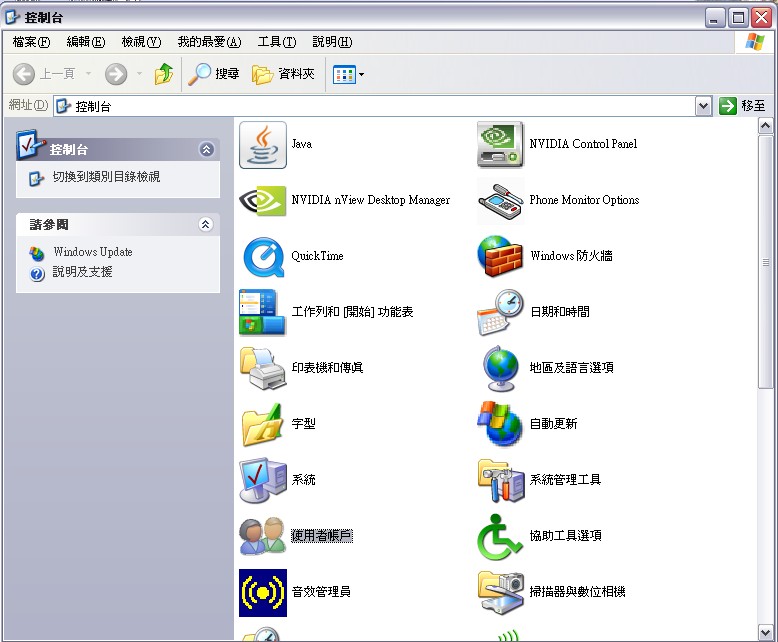
Task: Select the Windows 防火牆 text label
Action: 571,256
